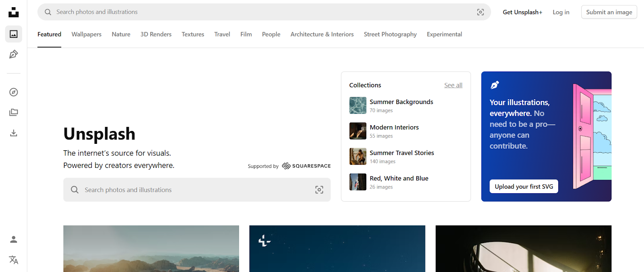Click 'Supported by' text
Screen dimensions: 644x272
pos(263,166)
